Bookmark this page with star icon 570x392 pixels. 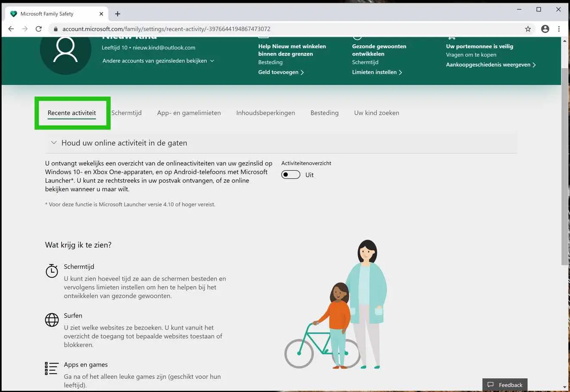click(x=528, y=29)
